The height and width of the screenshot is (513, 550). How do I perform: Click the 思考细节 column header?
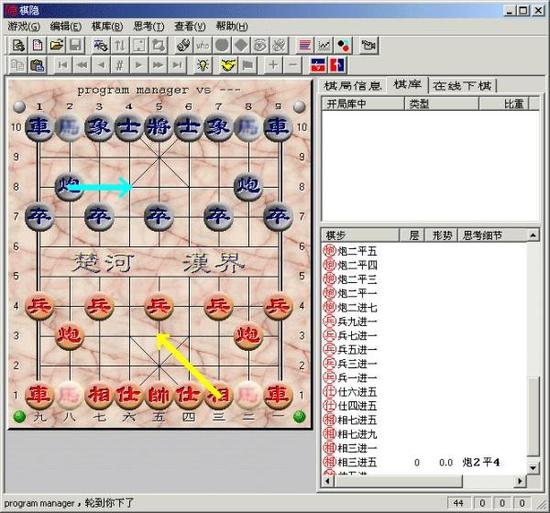492,235
